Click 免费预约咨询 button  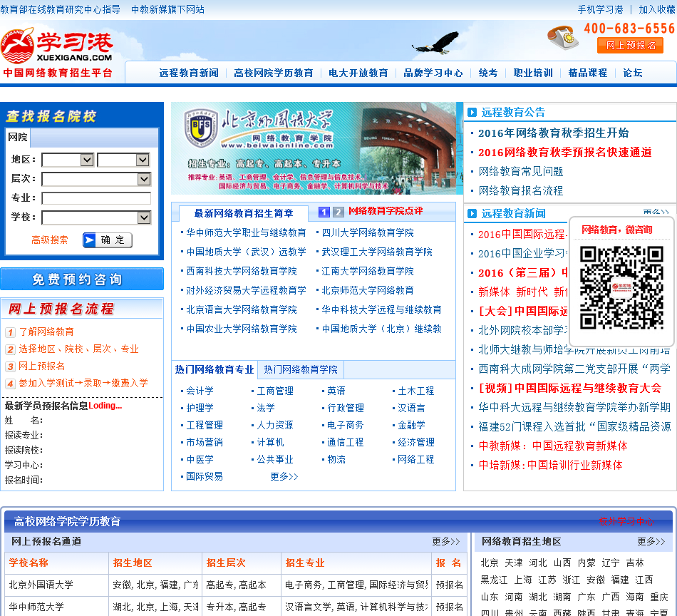pos(82,279)
